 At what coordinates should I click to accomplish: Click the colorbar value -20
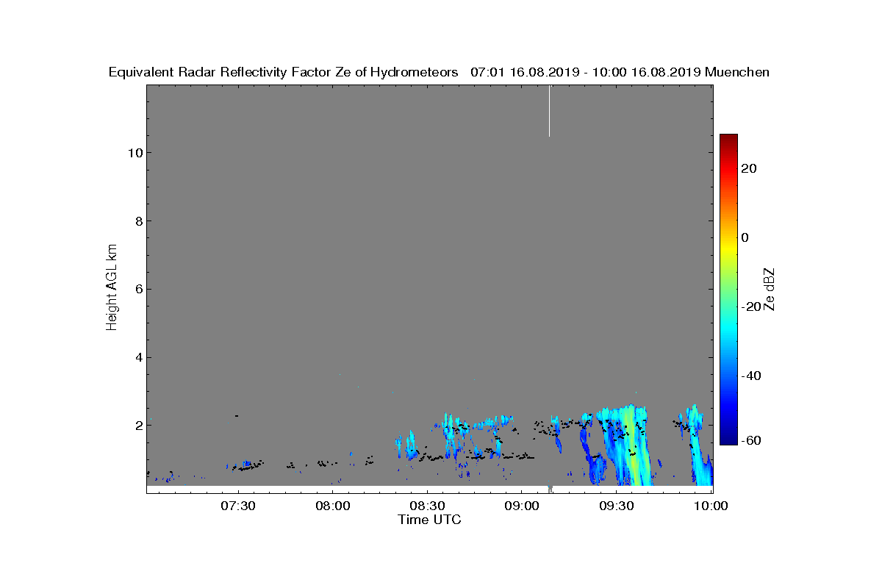click(750, 306)
